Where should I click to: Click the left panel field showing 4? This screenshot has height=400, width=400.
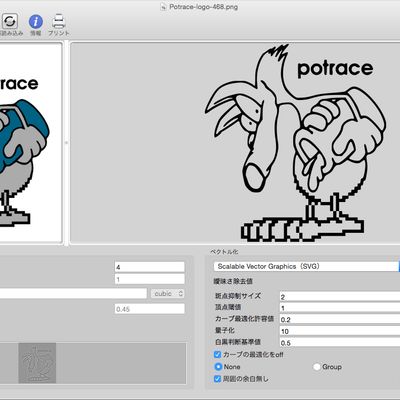coord(149,267)
